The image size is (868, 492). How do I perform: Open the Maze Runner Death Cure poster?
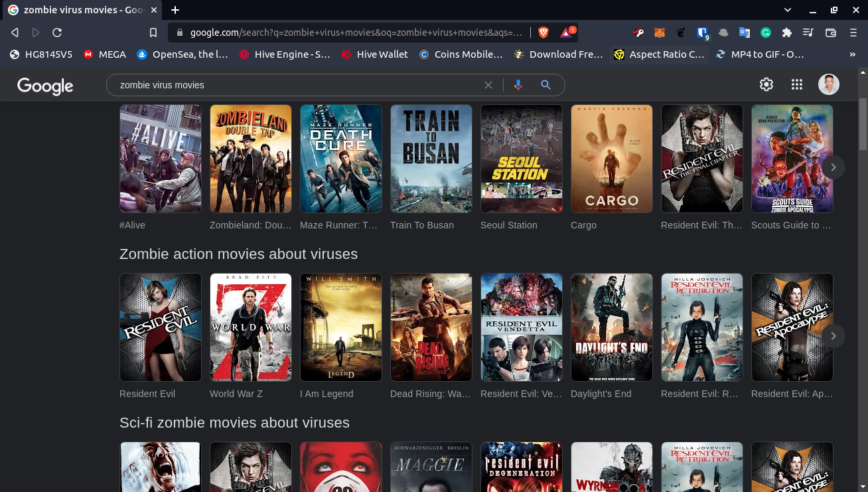click(341, 159)
